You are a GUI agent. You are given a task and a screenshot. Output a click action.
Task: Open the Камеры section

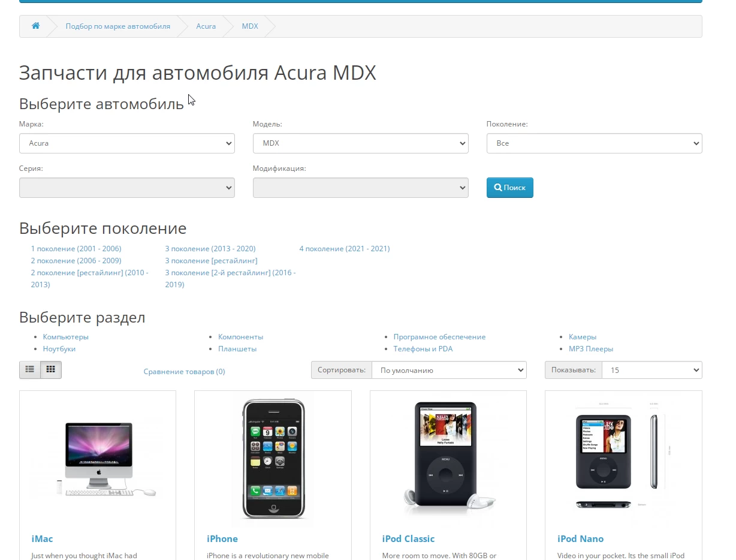(x=583, y=337)
